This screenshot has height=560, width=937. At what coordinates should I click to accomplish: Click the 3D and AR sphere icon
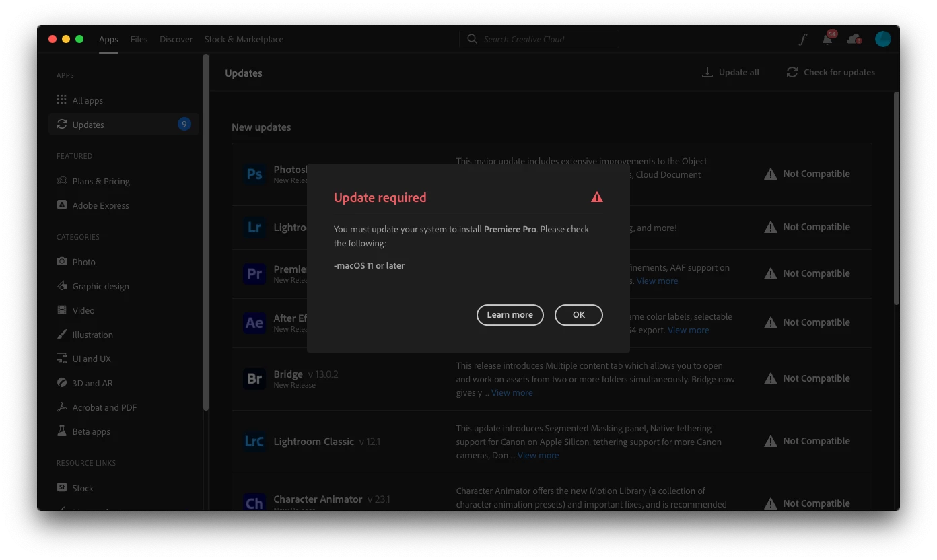point(62,382)
